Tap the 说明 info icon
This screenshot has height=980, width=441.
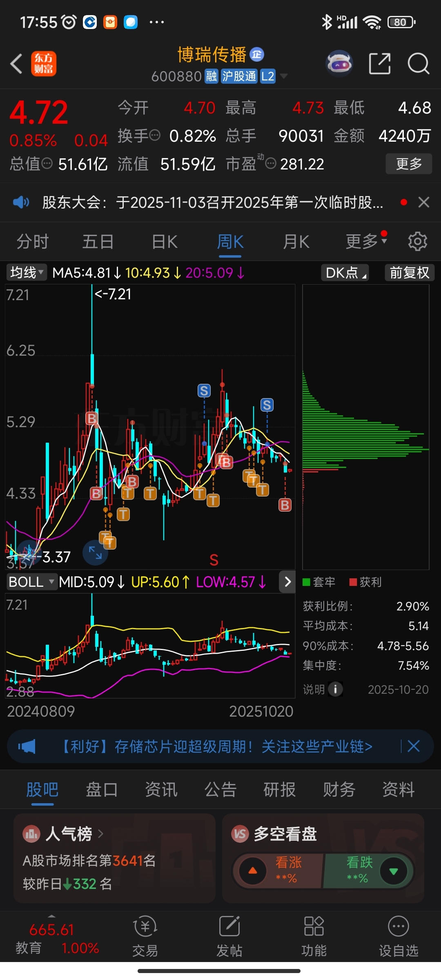(x=335, y=690)
